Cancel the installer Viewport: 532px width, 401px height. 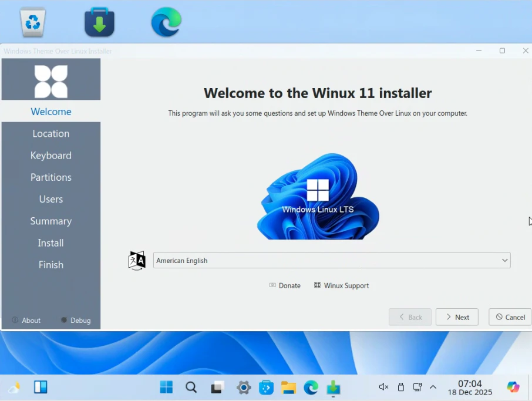(510, 317)
